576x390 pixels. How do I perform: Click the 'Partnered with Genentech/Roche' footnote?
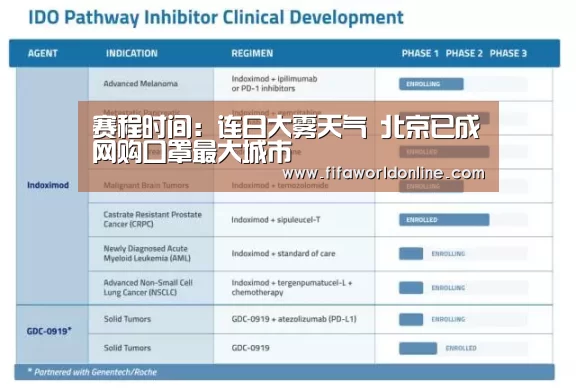pyautogui.click(x=93, y=372)
